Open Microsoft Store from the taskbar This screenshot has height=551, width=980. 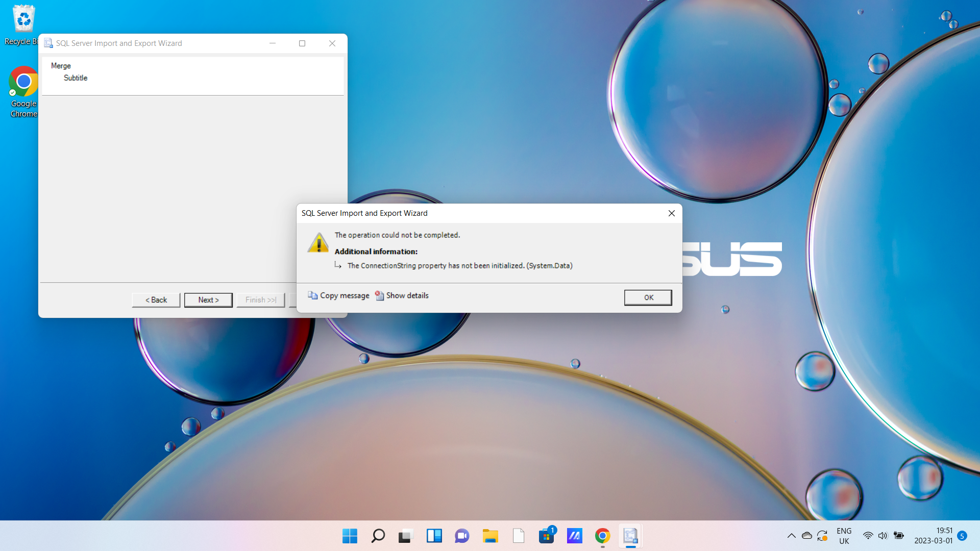[547, 536]
